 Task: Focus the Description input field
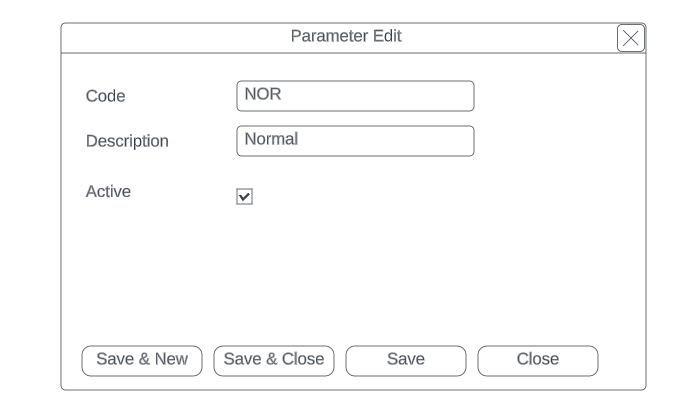tap(355, 141)
